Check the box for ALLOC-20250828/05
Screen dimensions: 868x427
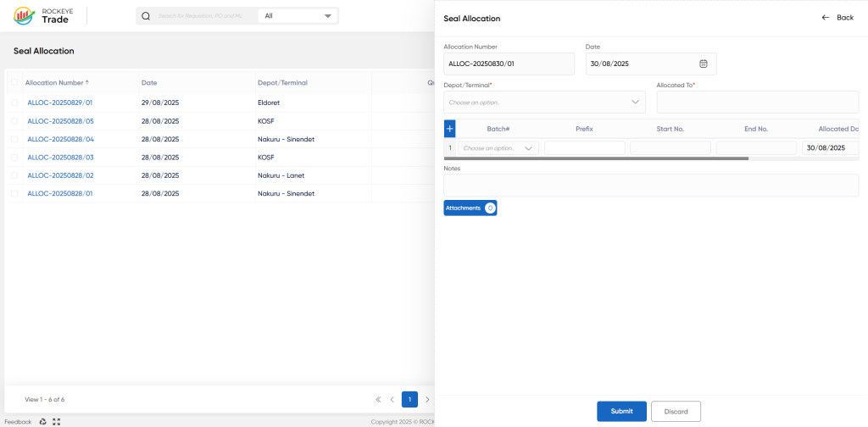tap(14, 121)
